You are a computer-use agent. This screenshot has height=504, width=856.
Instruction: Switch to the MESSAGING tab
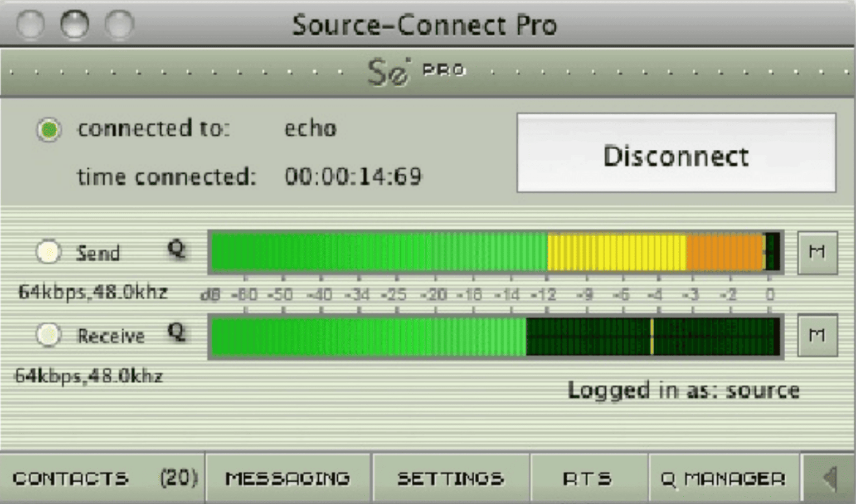tap(288, 477)
